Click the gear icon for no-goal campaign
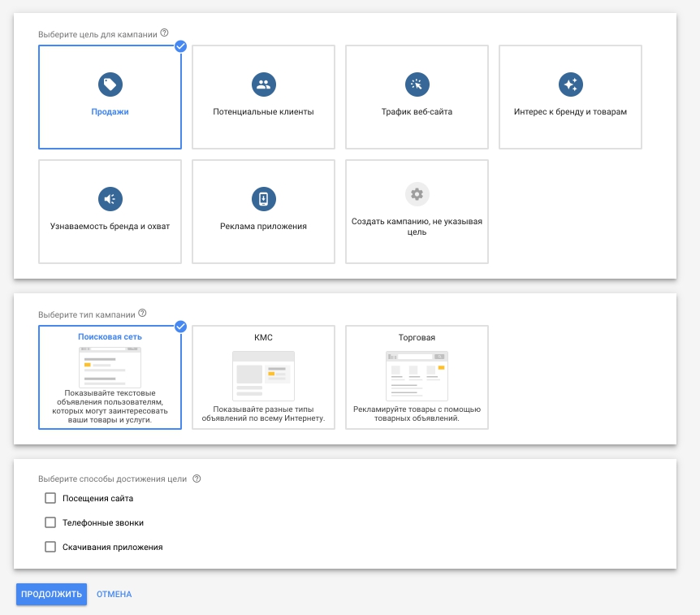Image resolution: width=700 pixels, height=615 pixels. [x=417, y=194]
